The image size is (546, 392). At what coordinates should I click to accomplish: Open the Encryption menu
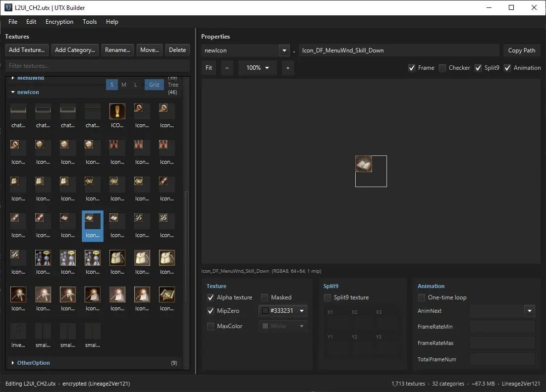[x=59, y=22]
